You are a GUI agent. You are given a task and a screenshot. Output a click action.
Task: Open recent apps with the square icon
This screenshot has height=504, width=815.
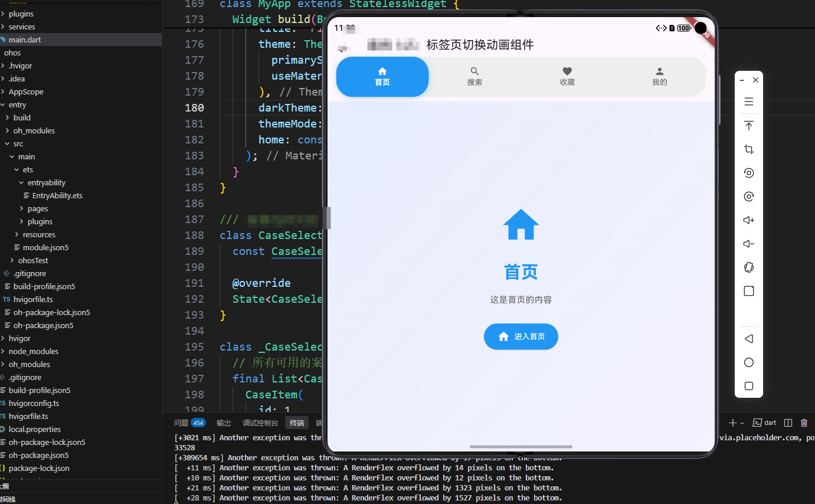point(749,386)
